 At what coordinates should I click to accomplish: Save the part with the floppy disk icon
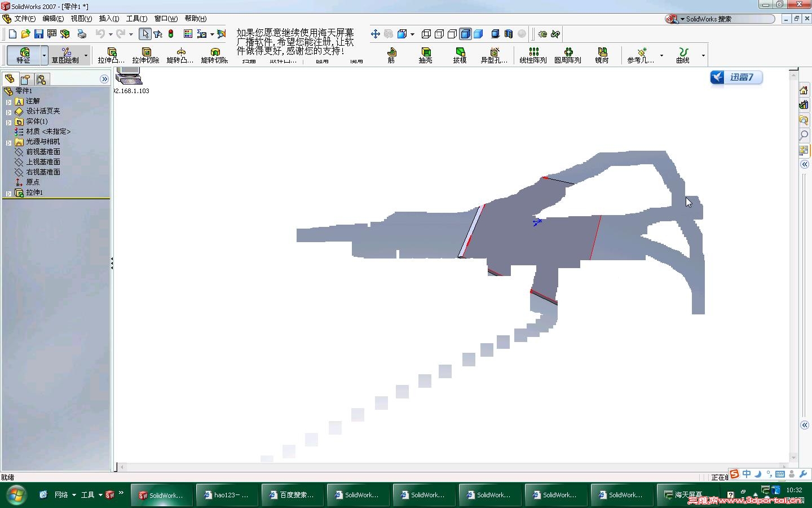(38, 34)
